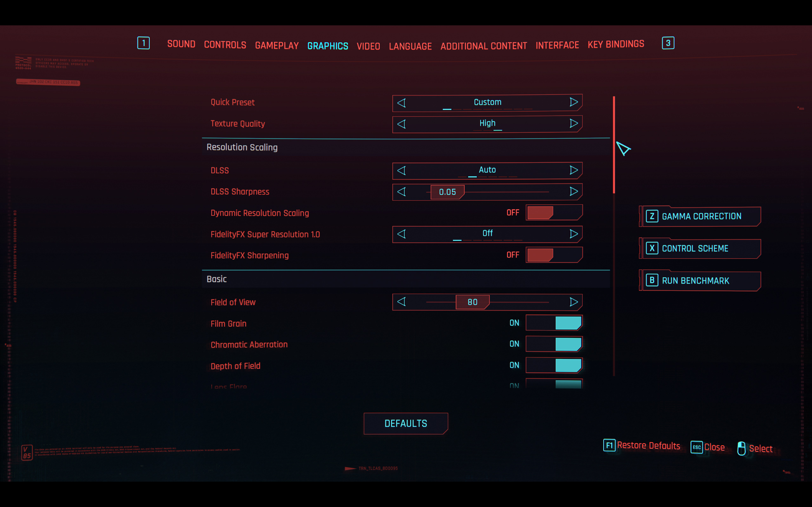Cycle DLSS mode with its right arrow
Viewport: 812px width, 507px height.
tap(573, 170)
